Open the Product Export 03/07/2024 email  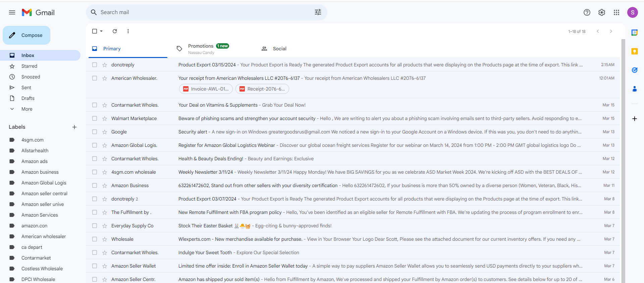[353, 199]
